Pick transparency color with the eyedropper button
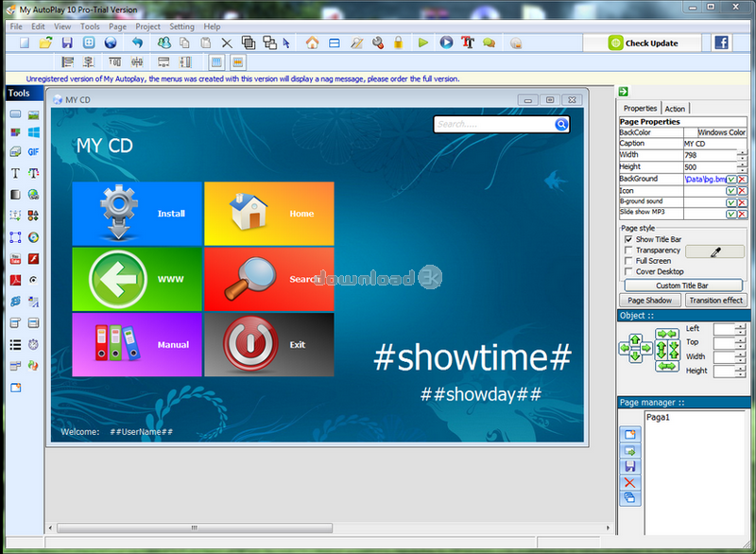756x554 pixels. click(715, 251)
